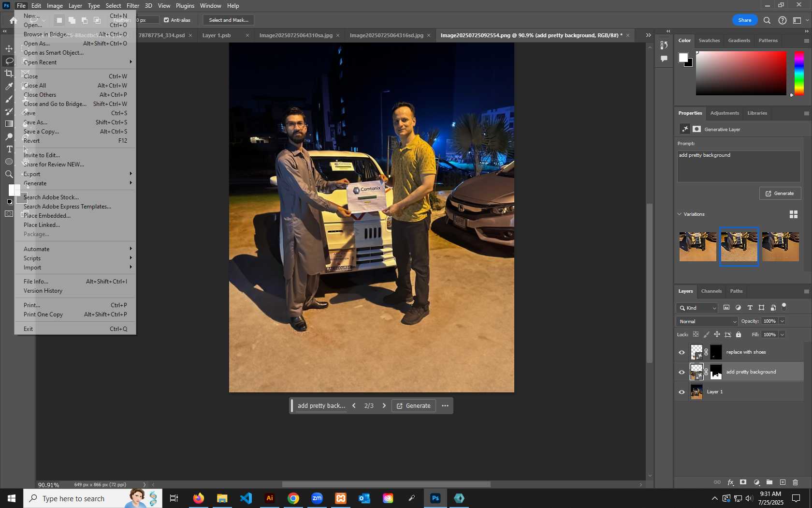812x508 pixels.
Task: Toggle lock transparent pixels
Action: [x=696, y=335]
